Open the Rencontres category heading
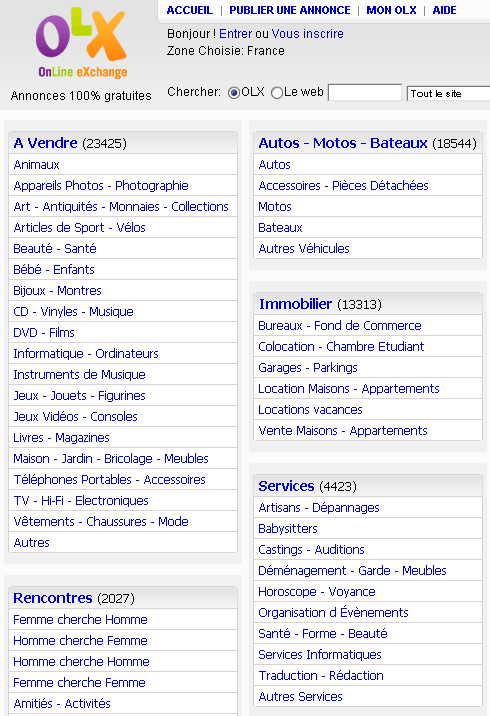Viewport: 490px width, 716px height. (53, 598)
